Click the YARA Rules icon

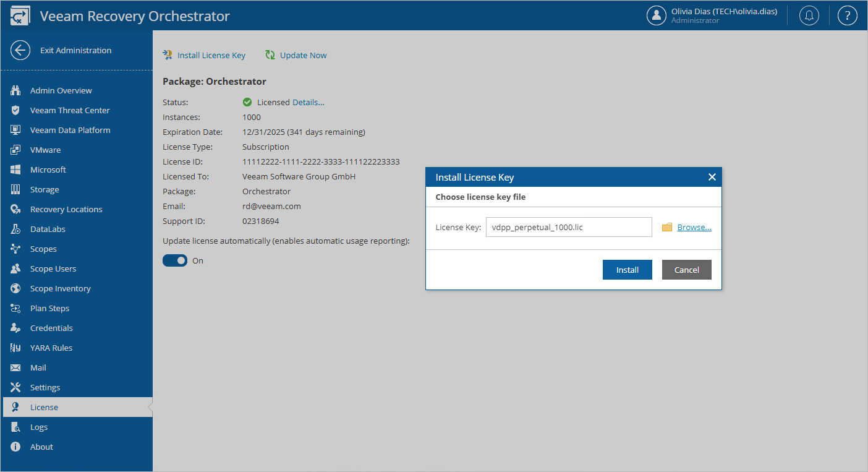16,348
